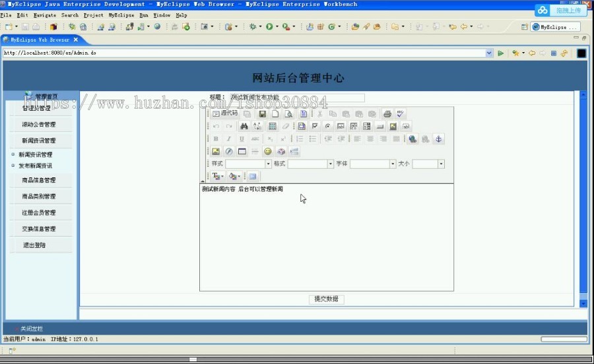Toggle bulleted list

coord(313,139)
